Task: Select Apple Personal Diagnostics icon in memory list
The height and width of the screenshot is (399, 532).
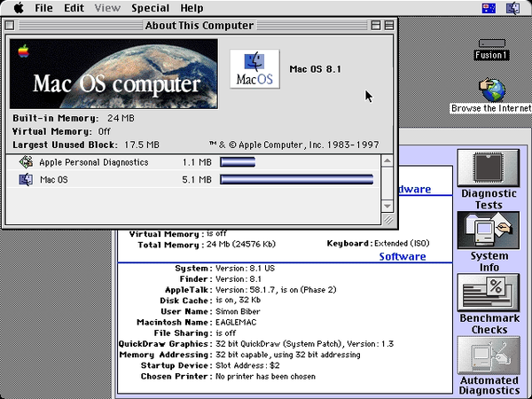Action: (x=26, y=162)
